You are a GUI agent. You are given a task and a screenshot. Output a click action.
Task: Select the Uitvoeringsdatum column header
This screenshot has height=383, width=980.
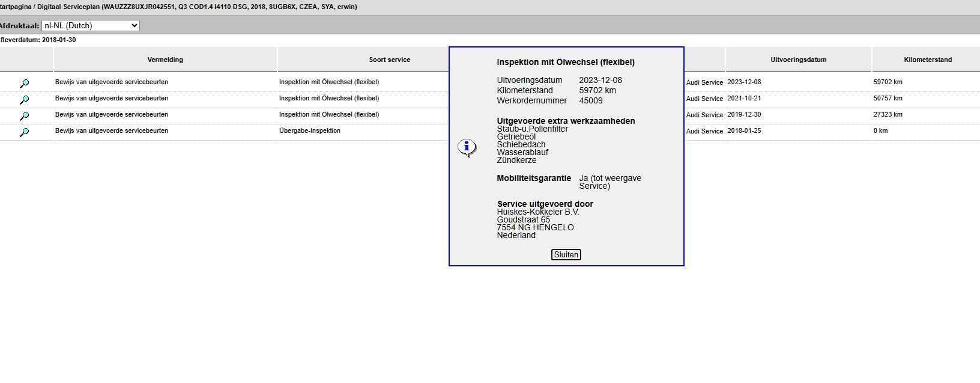coord(798,60)
